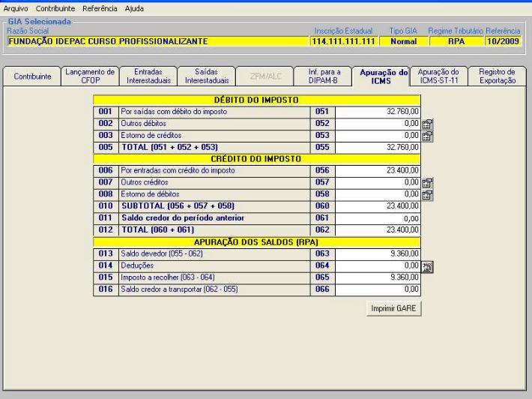Switch to Saídas Interestaduais tab
Viewport: 532px width, 399px height.
tap(207, 76)
